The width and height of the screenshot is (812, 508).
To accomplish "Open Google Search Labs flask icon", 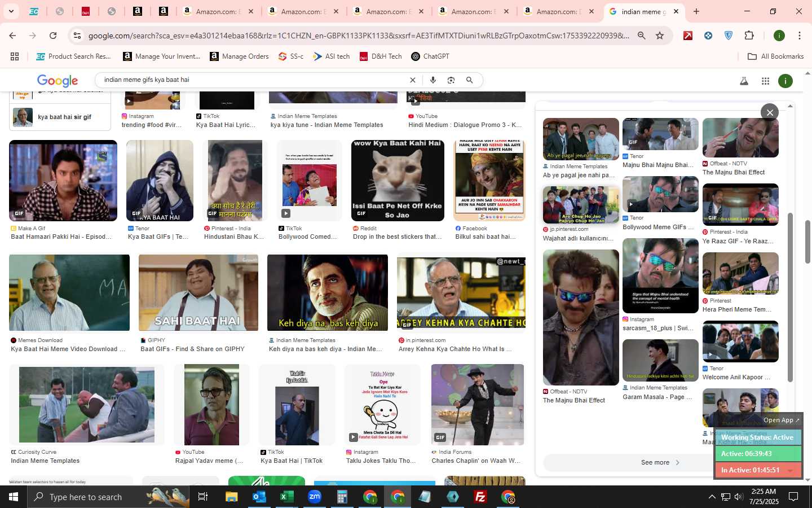I will pos(744,81).
